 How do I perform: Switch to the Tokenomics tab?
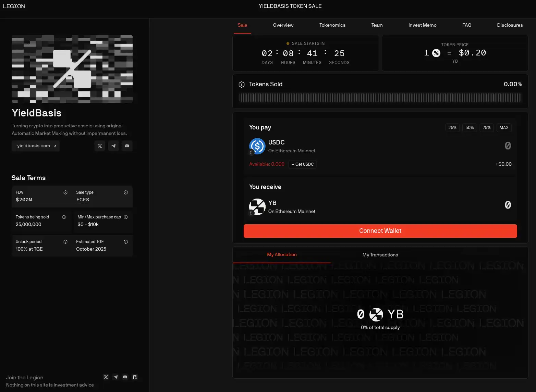pos(332,25)
